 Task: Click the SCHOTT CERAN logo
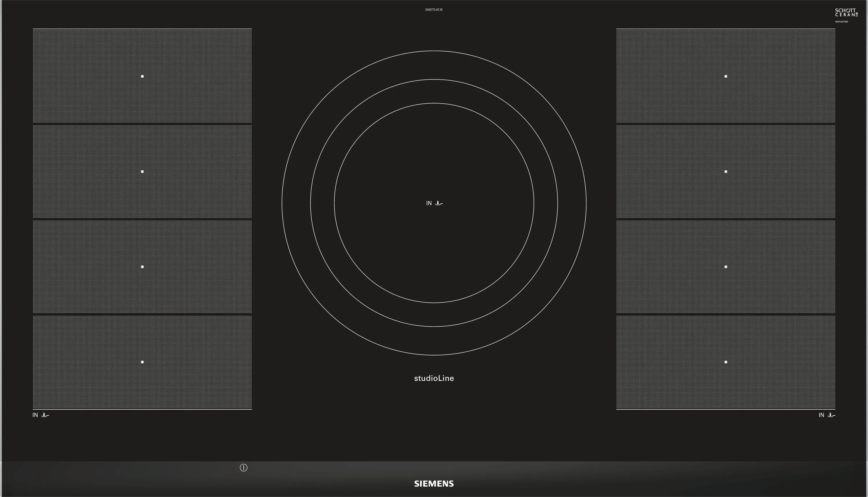(x=846, y=13)
